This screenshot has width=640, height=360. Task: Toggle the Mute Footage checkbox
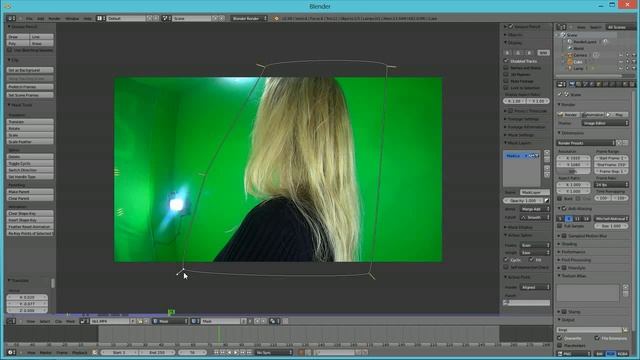(x=506, y=81)
